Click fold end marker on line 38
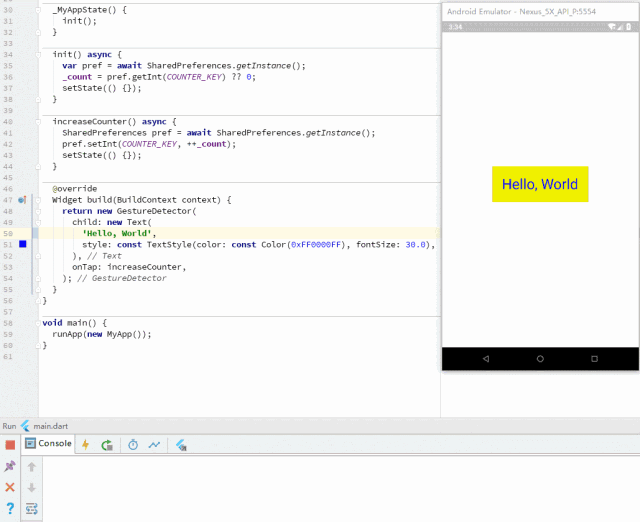The image size is (640, 522). coord(38,99)
